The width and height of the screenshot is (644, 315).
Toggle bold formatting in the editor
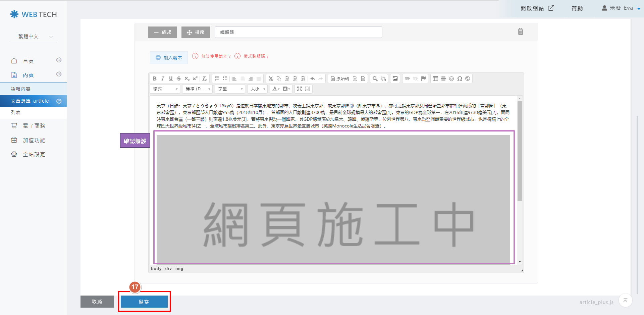point(155,78)
